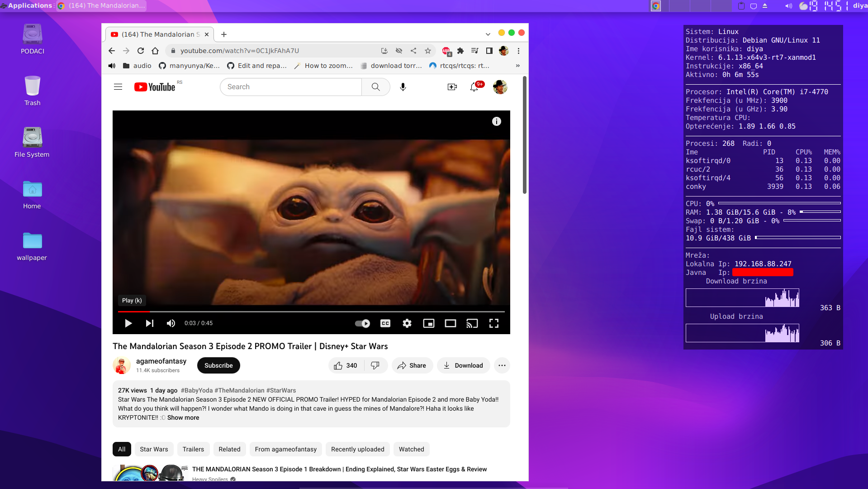Viewport: 868px width, 489px height.
Task: Show more bookmarks overflow chevron
Action: (x=518, y=66)
